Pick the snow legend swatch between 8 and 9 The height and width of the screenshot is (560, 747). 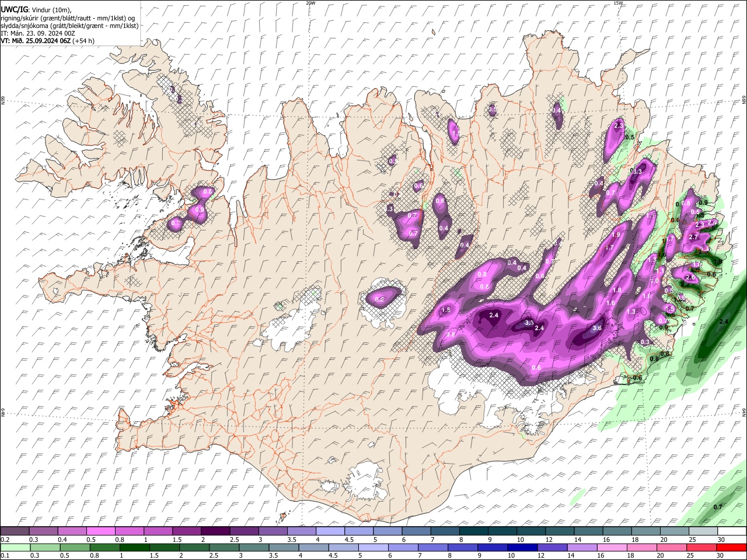tap(473, 531)
